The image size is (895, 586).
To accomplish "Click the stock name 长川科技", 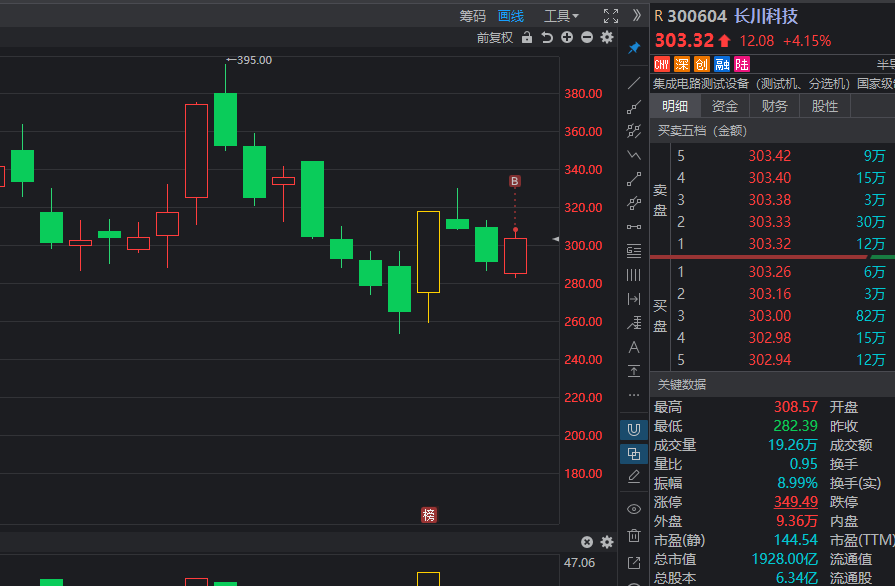I will (x=765, y=16).
